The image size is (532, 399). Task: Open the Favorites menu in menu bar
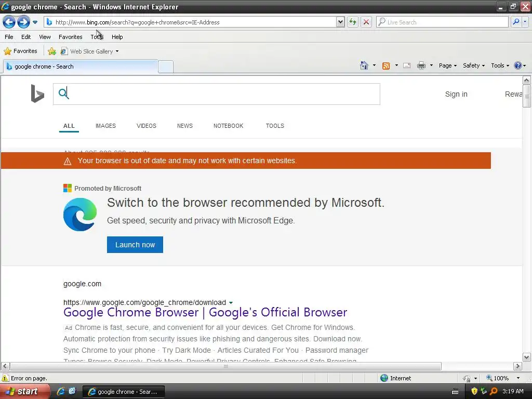(70, 37)
